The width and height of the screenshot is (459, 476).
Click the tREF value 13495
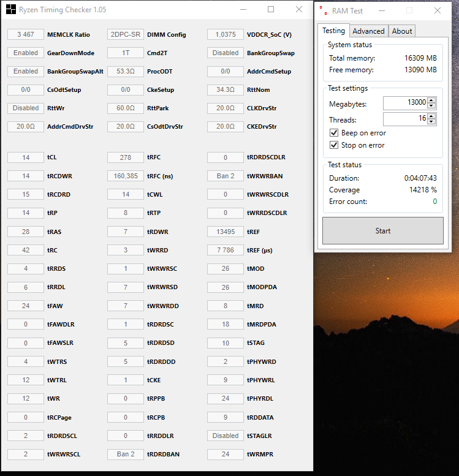tap(226, 232)
